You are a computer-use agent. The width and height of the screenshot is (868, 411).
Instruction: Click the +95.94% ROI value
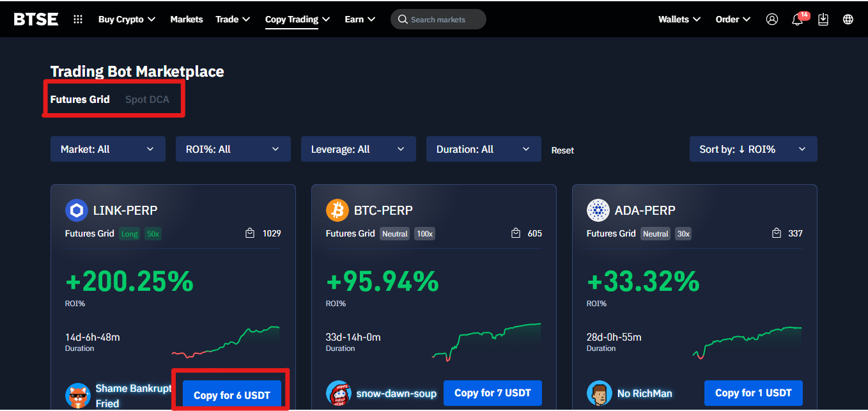(382, 281)
